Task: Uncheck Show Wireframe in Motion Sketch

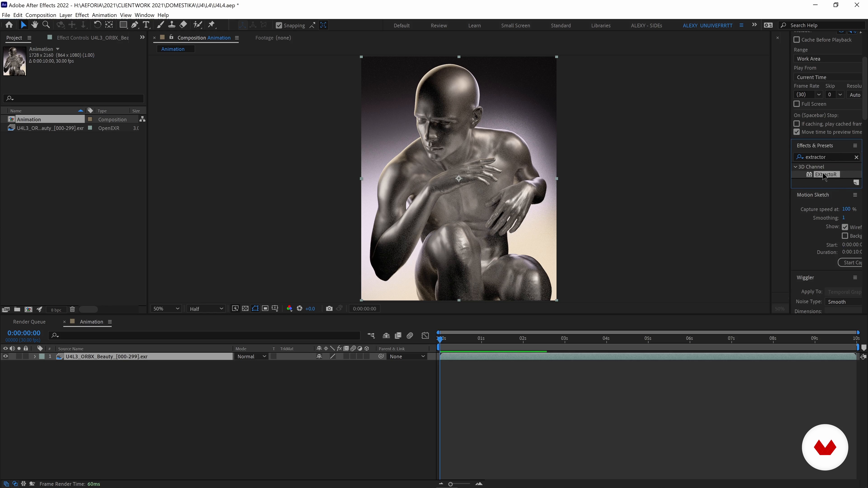Action: tap(845, 227)
